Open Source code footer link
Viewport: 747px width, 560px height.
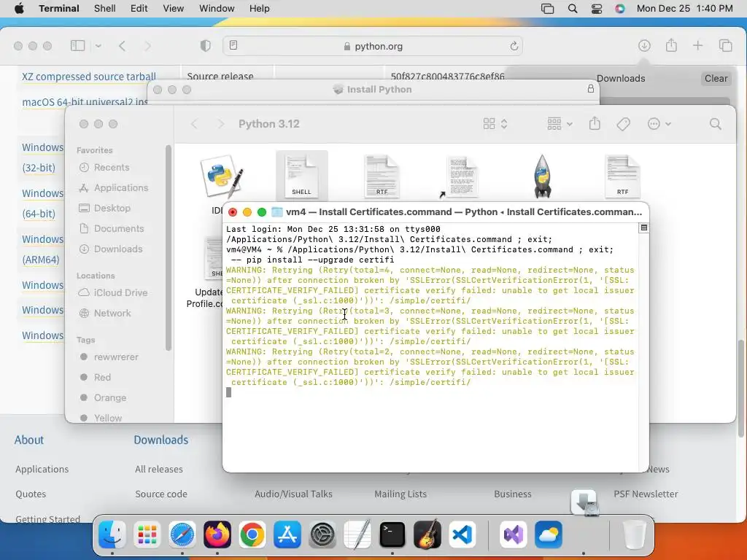(x=161, y=494)
